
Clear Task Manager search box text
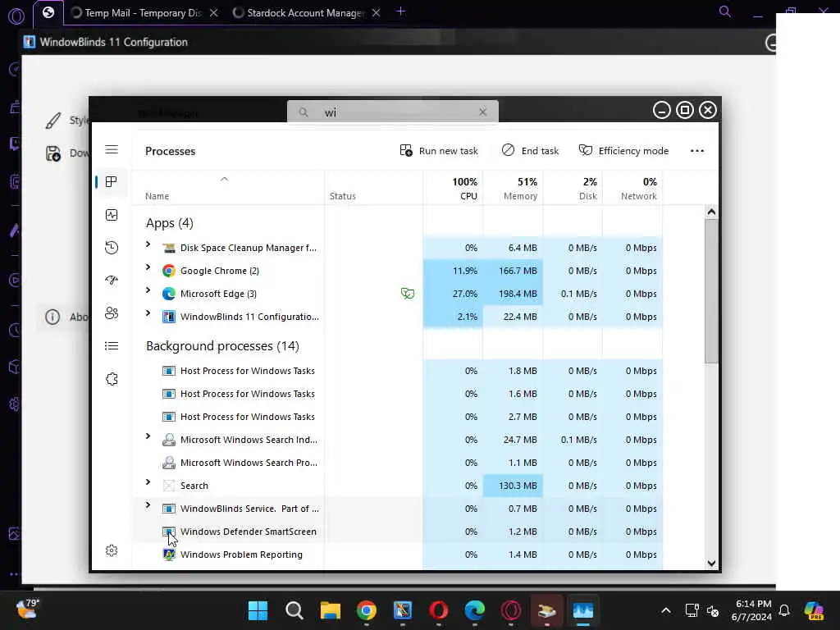[x=482, y=112]
